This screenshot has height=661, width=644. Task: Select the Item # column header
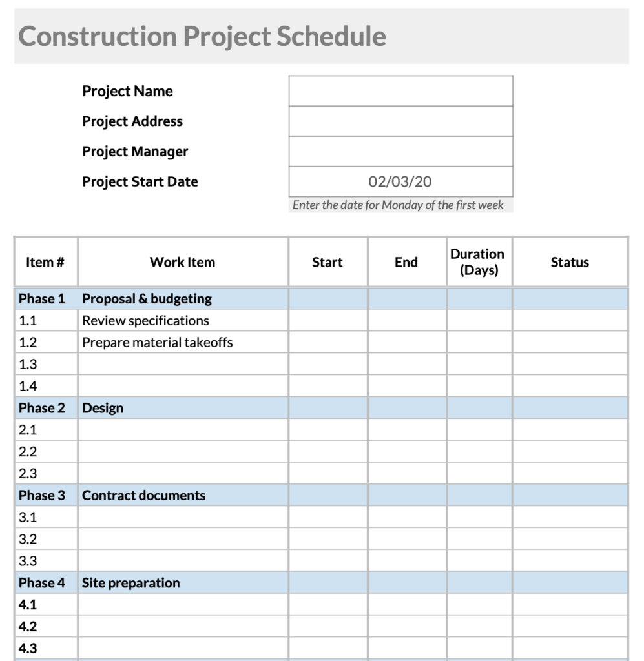click(45, 262)
